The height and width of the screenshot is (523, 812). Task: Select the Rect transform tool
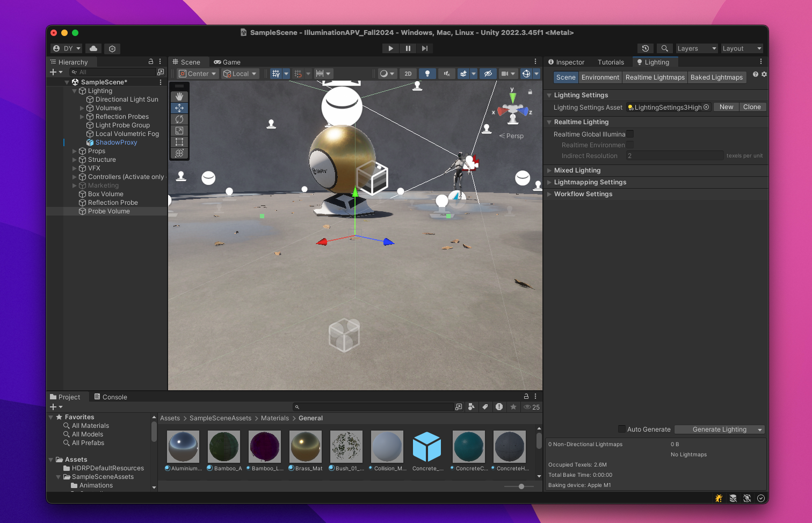pos(179,142)
